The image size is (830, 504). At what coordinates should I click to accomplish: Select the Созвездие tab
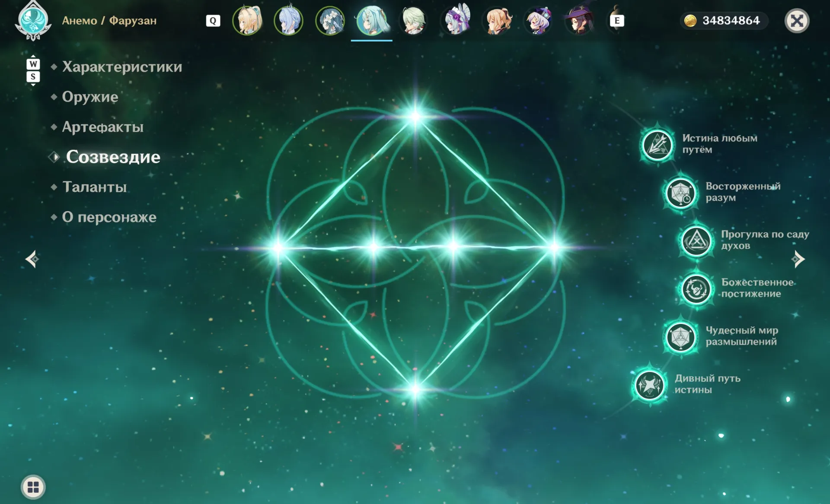pos(113,157)
